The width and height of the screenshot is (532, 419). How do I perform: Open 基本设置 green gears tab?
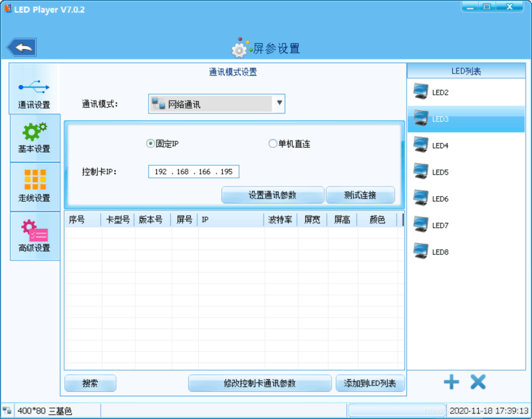35,138
